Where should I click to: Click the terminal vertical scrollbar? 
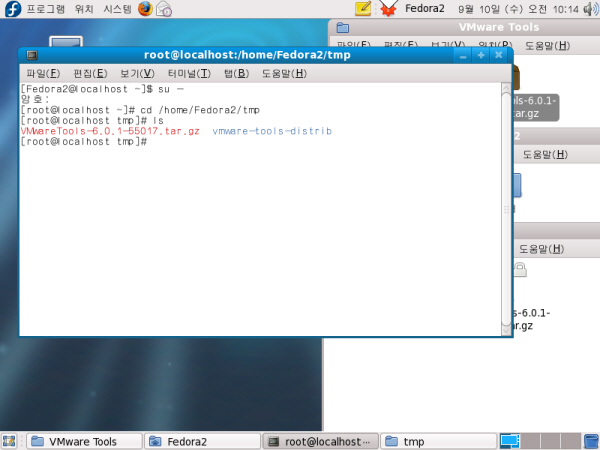[x=507, y=209]
